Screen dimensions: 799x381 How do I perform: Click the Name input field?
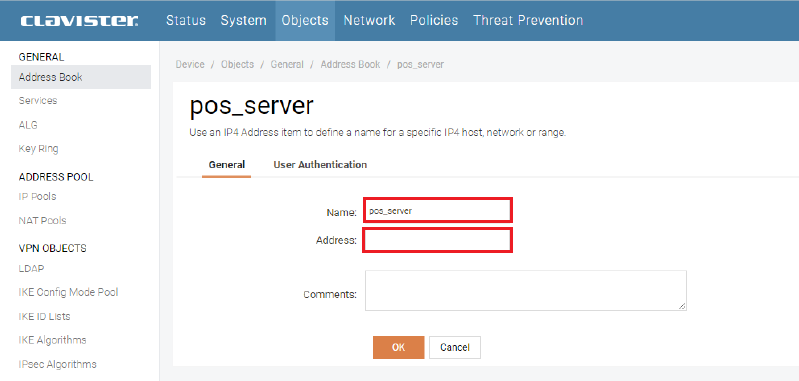coord(438,210)
